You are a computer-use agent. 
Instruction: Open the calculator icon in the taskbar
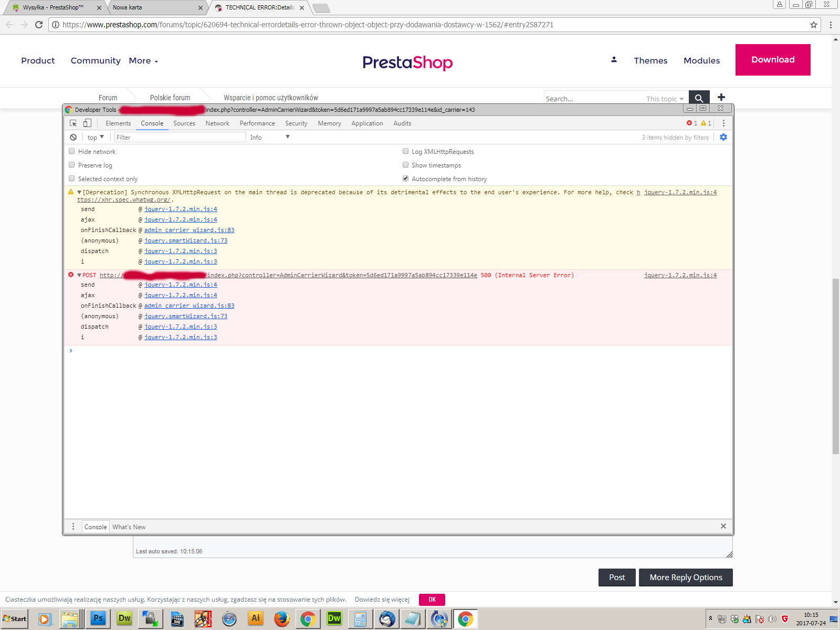click(x=361, y=619)
